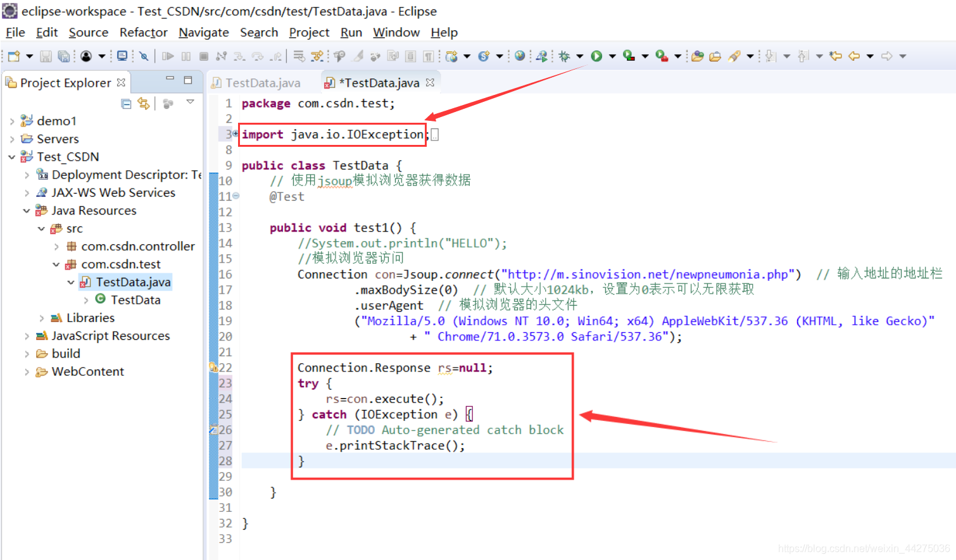Screen dimensions: 956x560
Task: Open the Run configurations dropdown arrow
Action: click(612, 56)
